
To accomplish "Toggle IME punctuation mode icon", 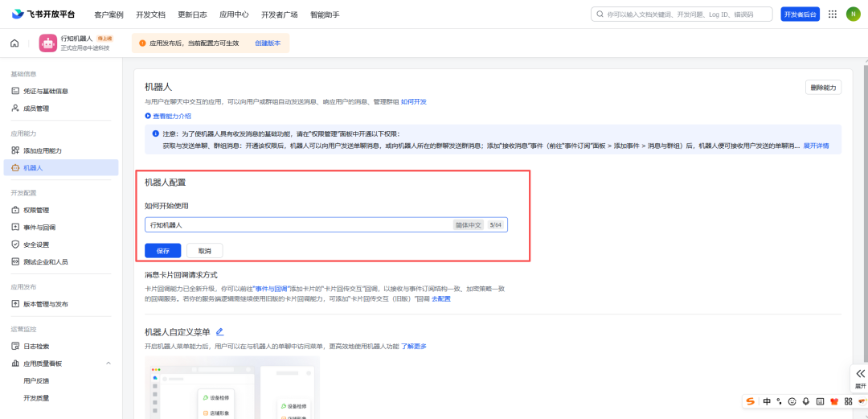I will click(780, 401).
